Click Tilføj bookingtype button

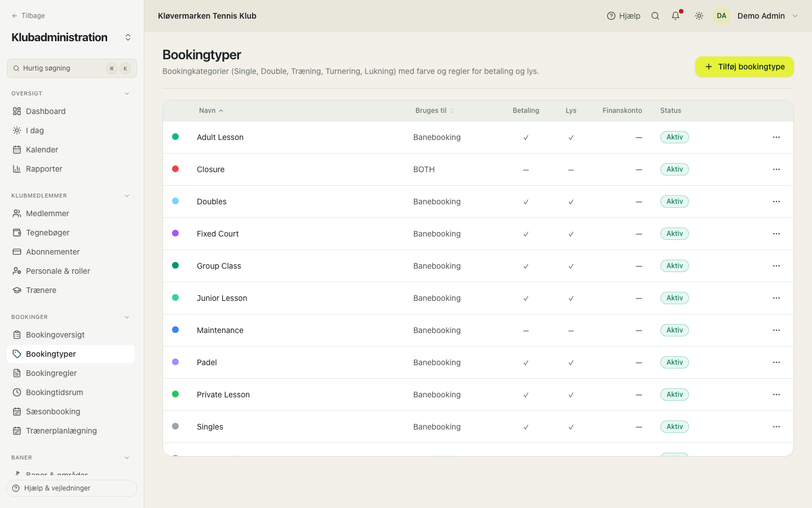coord(744,67)
